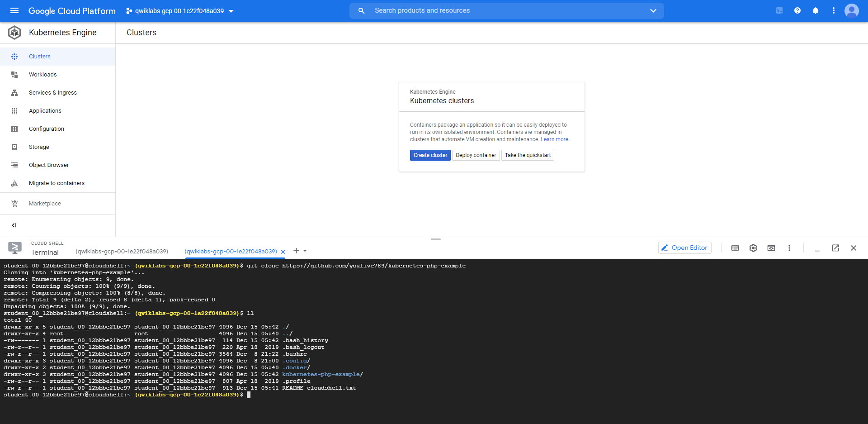The width and height of the screenshot is (868, 424).
Task: Click README-cloudshell.txt in terminal output
Action: pos(319,388)
